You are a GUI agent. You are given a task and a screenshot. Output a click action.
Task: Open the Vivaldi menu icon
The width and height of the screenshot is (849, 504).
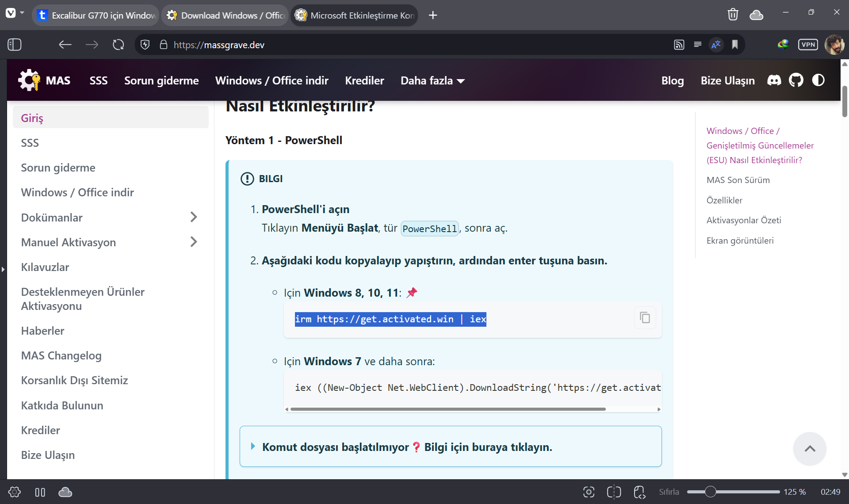[x=11, y=13]
